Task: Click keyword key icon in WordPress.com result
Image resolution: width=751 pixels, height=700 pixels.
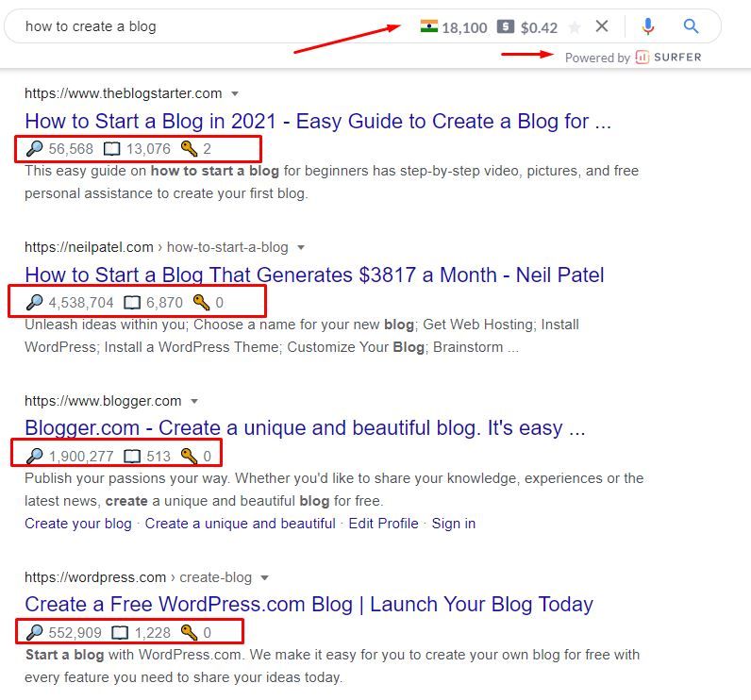Action: [x=190, y=633]
